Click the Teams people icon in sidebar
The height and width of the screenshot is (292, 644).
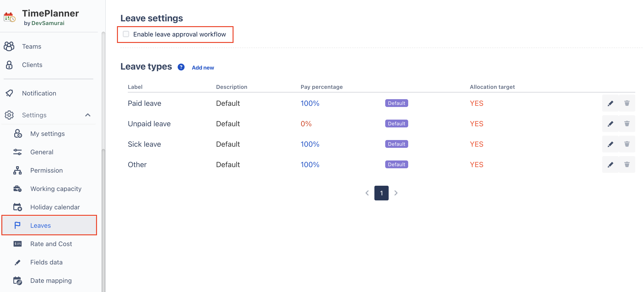click(x=9, y=46)
